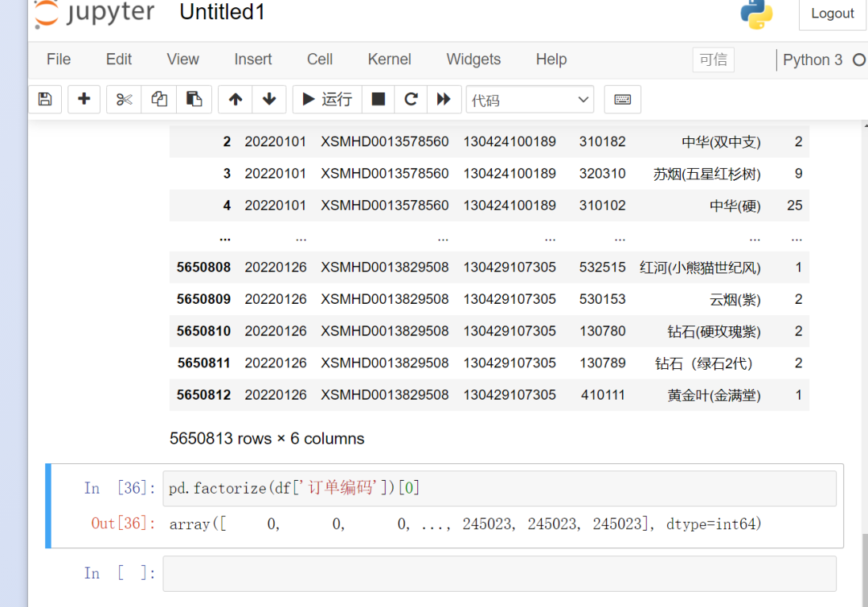Open the cell type dropdown showing 代码
868x607 pixels.
coord(530,99)
